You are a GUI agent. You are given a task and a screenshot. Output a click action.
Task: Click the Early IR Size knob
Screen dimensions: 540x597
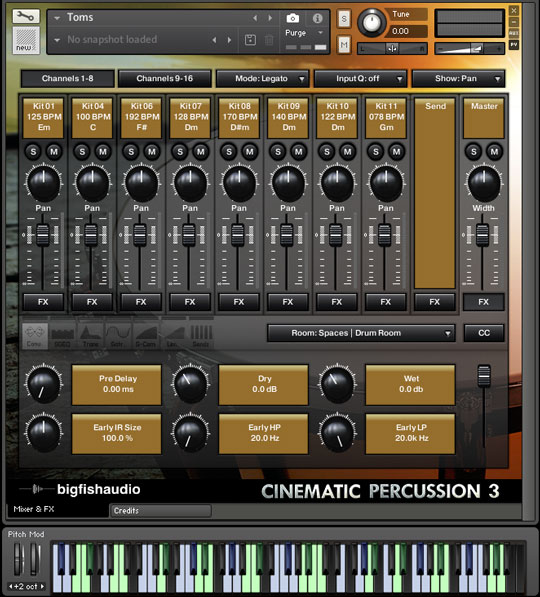pyautogui.click(x=43, y=433)
